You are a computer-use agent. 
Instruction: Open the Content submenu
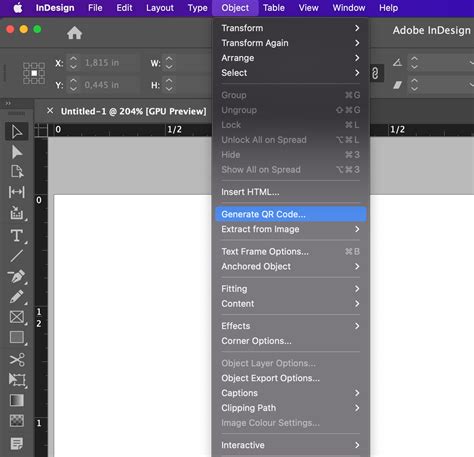pos(291,304)
